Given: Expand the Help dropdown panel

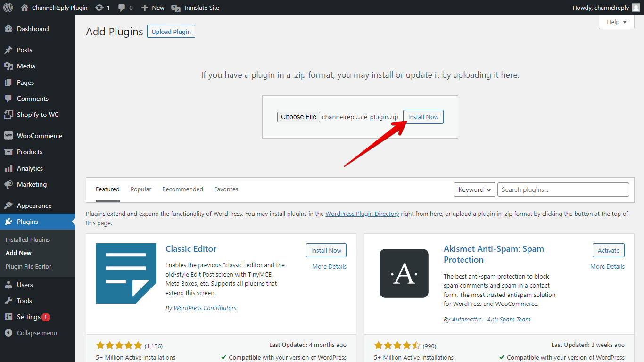Looking at the screenshot, I should 617,22.
